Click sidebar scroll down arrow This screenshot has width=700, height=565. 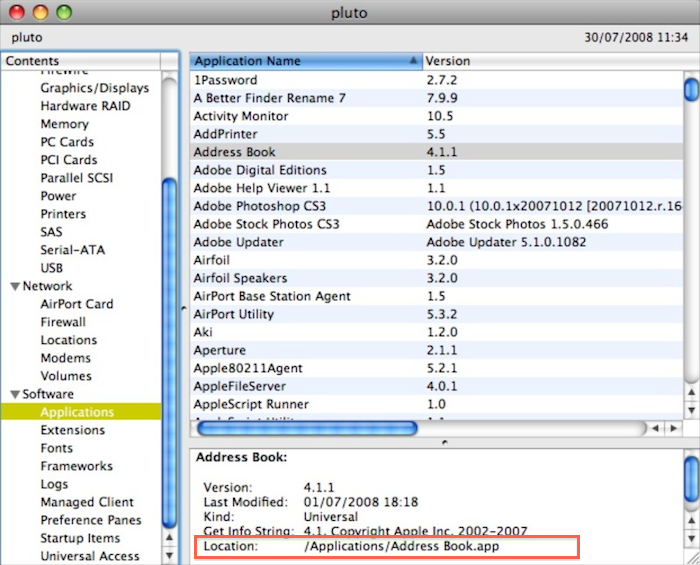[169, 556]
